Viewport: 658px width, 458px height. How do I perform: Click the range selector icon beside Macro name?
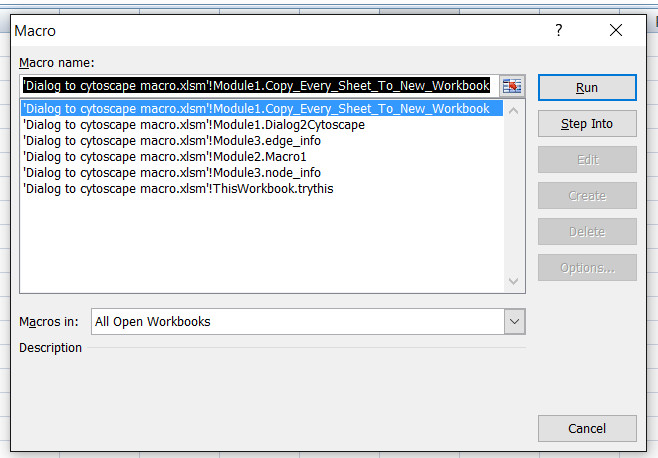pyautogui.click(x=512, y=86)
